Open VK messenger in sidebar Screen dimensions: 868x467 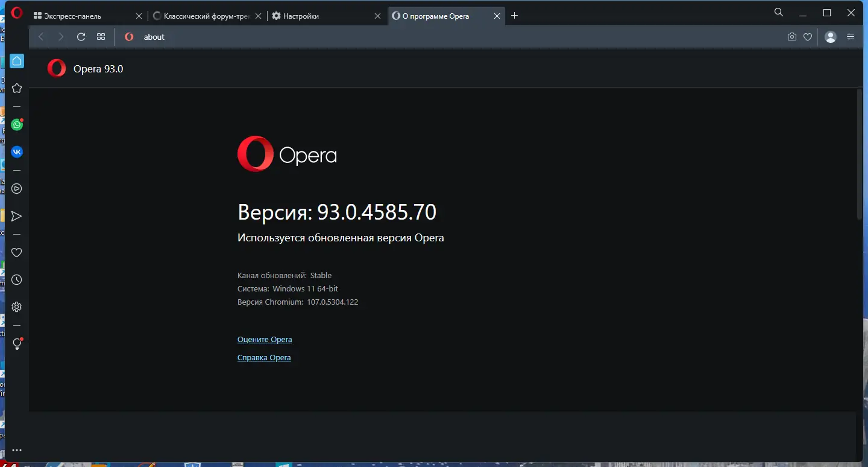(x=17, y=151)
